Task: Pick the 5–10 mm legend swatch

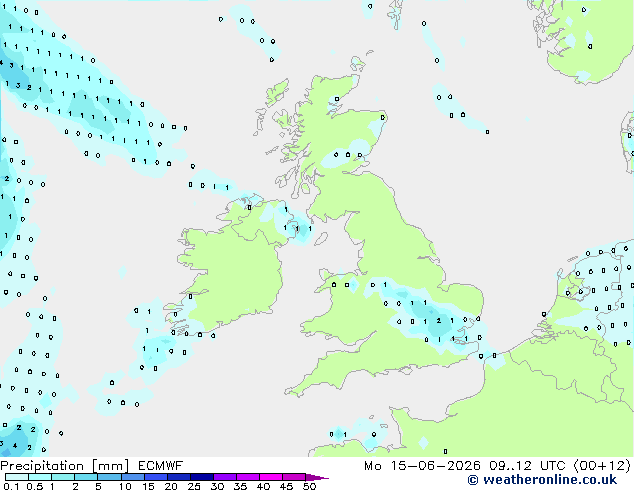Action: click(109, 477)
